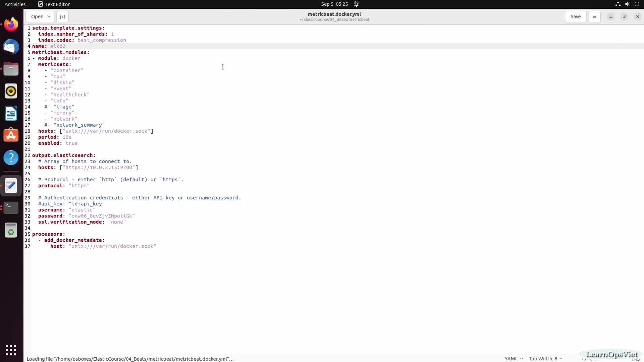Screen dimensions: 644x362
Task: Open the Text Editor app menu
Action: click(54, 4)
